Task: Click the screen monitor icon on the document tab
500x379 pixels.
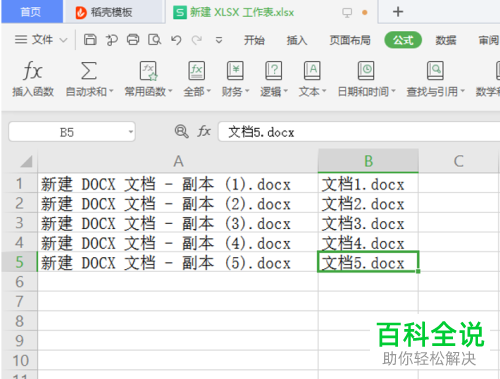Action: pyautogui.click(x=347, y=13)
